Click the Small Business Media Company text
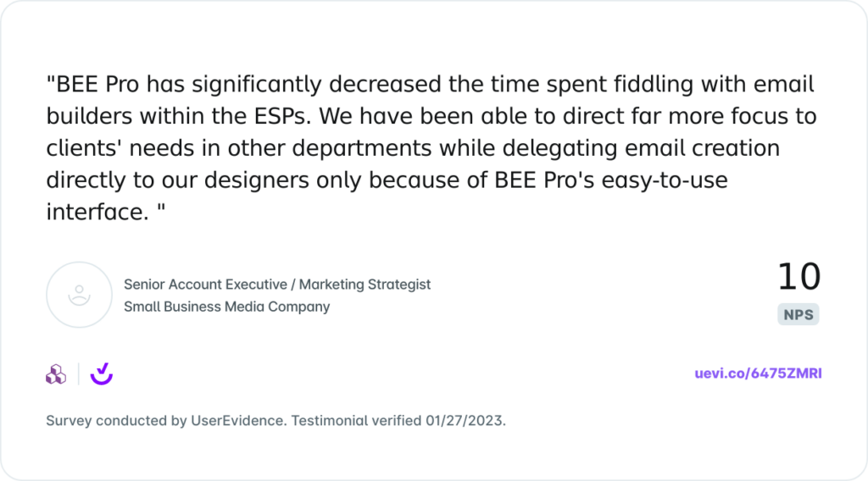The height and width of the screenshot is (481, 868). (227, 307)
